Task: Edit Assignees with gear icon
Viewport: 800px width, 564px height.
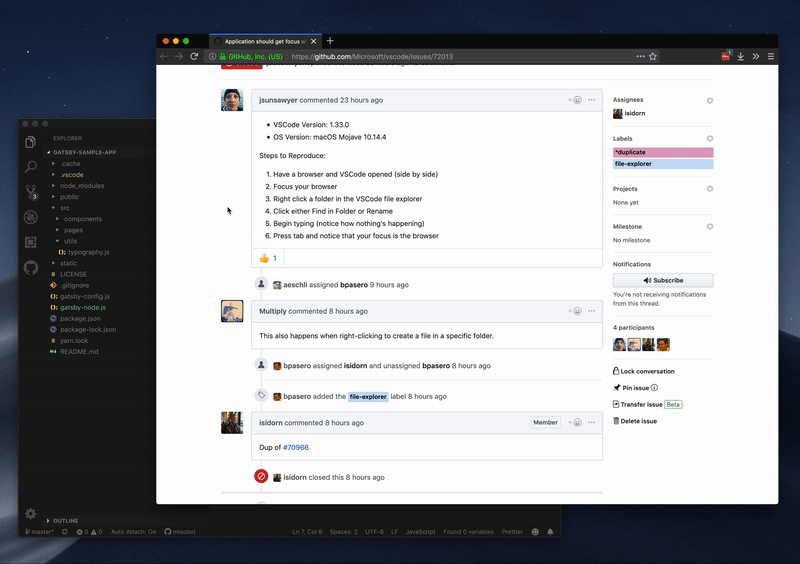Action: pos(710,101)
